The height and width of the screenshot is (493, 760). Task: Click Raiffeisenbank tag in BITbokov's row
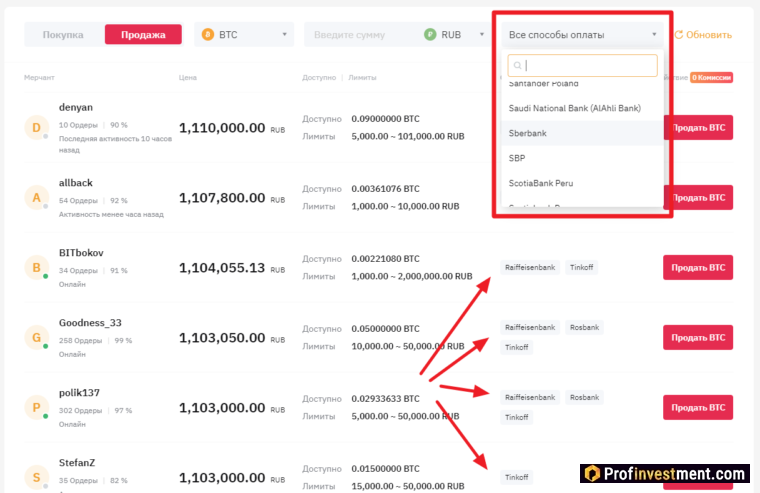(x=530, y=268)
